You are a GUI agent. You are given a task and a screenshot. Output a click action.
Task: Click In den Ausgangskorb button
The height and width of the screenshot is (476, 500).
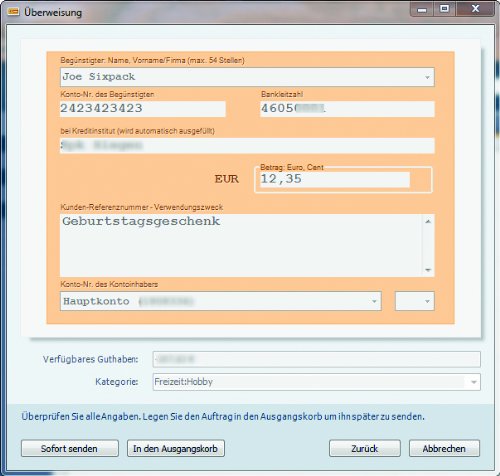(x=176, y=448)
